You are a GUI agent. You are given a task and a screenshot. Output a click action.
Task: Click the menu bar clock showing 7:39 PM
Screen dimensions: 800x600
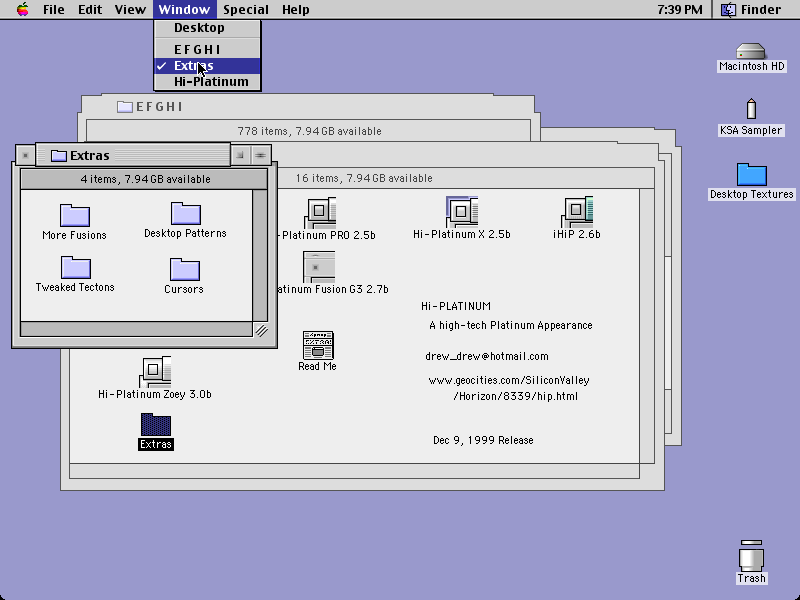tap(680, 9)
